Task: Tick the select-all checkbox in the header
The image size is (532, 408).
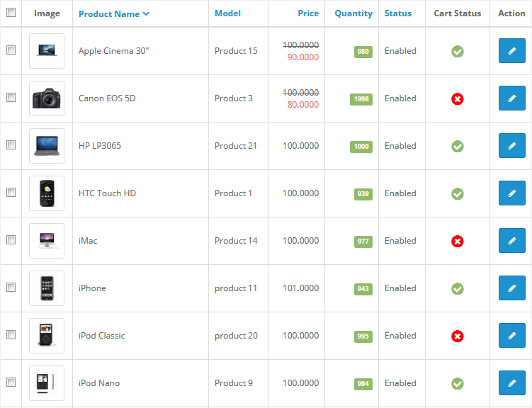Action: tap(11, 13)
